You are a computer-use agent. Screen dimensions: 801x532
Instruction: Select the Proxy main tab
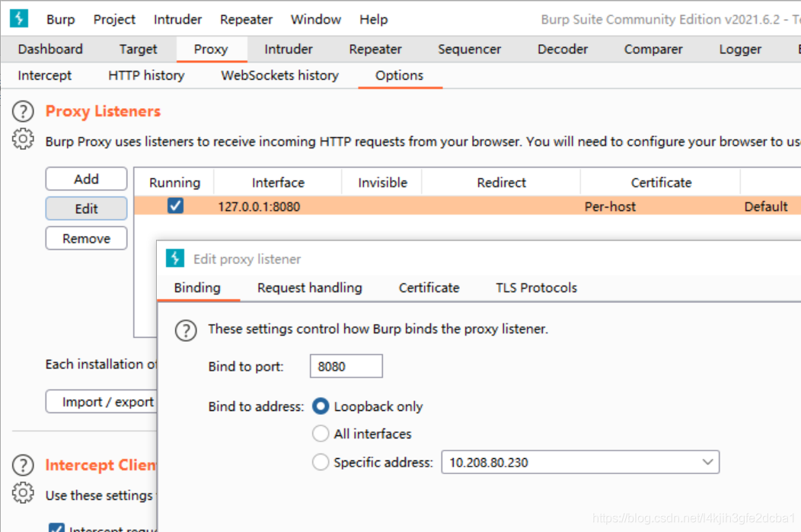[211, 49]
